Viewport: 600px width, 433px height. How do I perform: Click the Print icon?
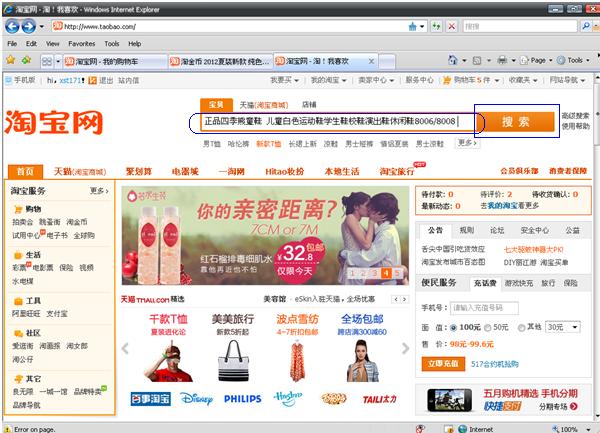[502, 60]
